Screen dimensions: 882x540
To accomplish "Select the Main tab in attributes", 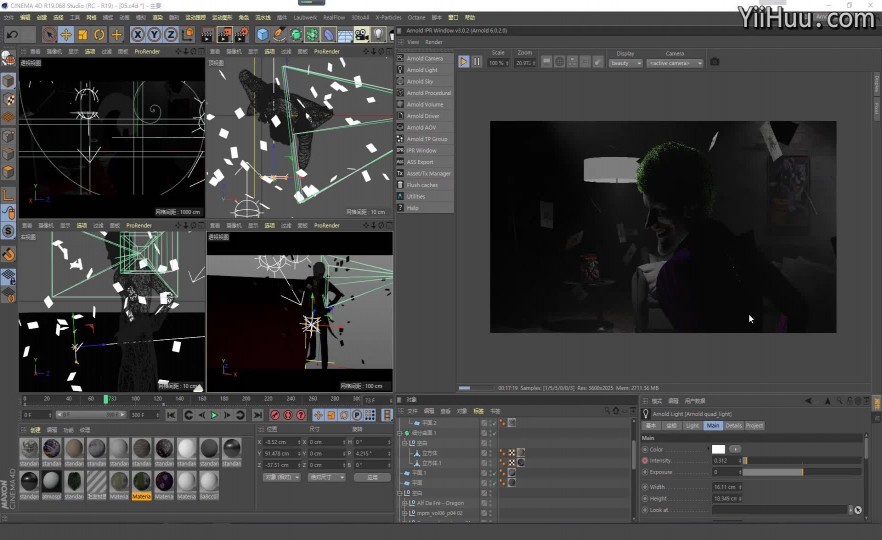I will (713, 426).
